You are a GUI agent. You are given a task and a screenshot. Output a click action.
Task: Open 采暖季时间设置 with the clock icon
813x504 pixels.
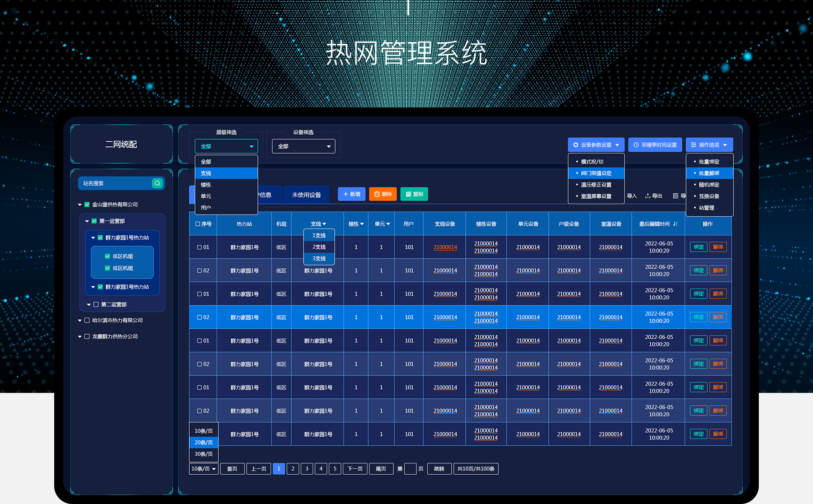[654, 145]
